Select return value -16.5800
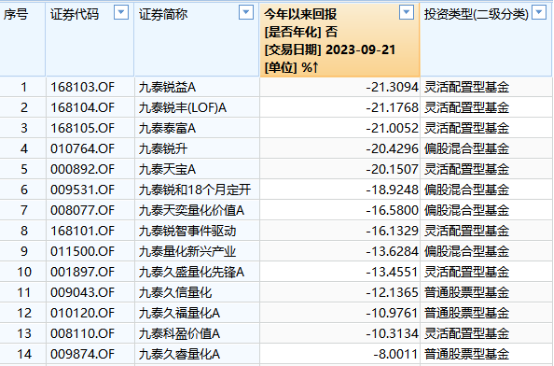This screenshot has width=554, height=366. pos(392,211)
